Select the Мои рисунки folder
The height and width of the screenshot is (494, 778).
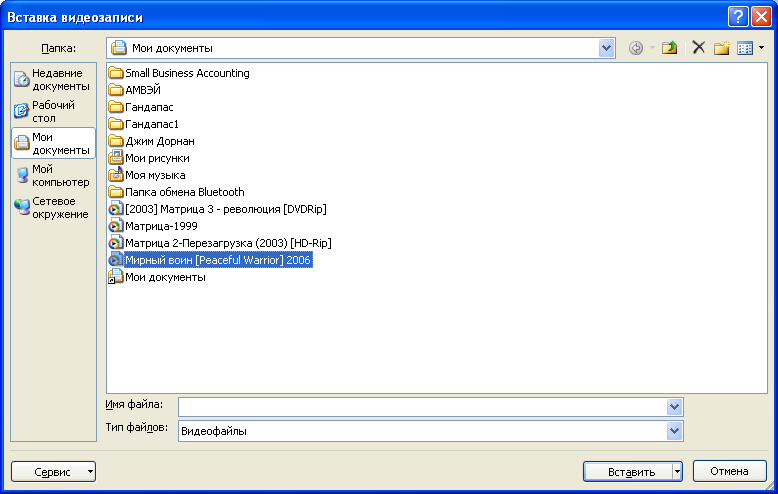[149, 158]
